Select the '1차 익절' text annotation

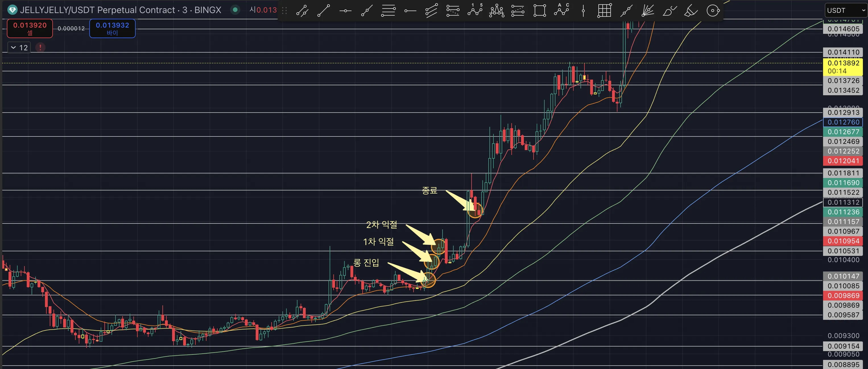[378, 241]
